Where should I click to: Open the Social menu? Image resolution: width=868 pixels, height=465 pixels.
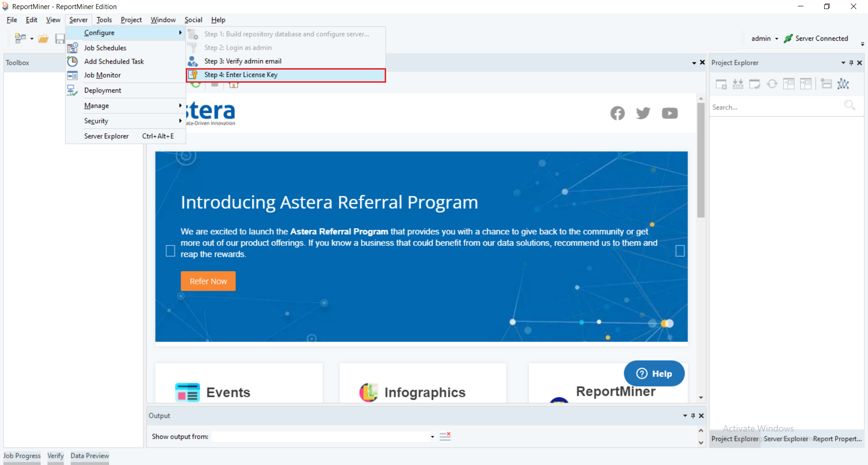tap(193, 20)
